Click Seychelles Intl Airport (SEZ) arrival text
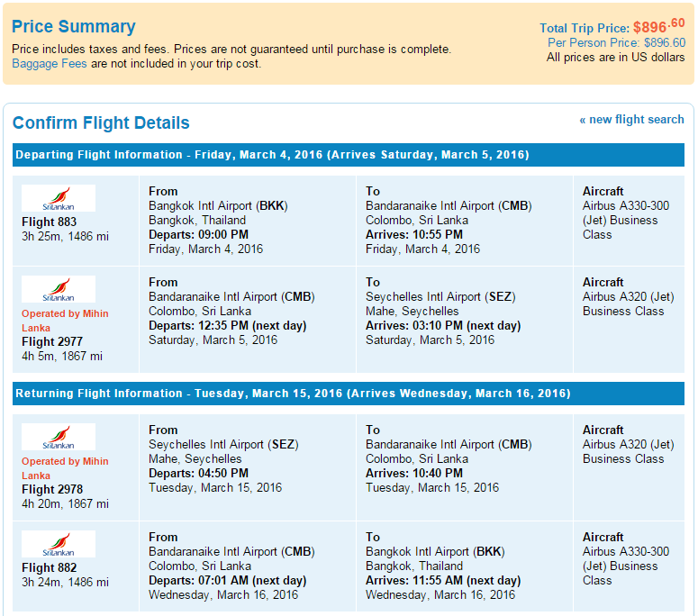Image resolution: width=698 pixels, height=616 pixels. pyautogui.click(x=440, y=296)
